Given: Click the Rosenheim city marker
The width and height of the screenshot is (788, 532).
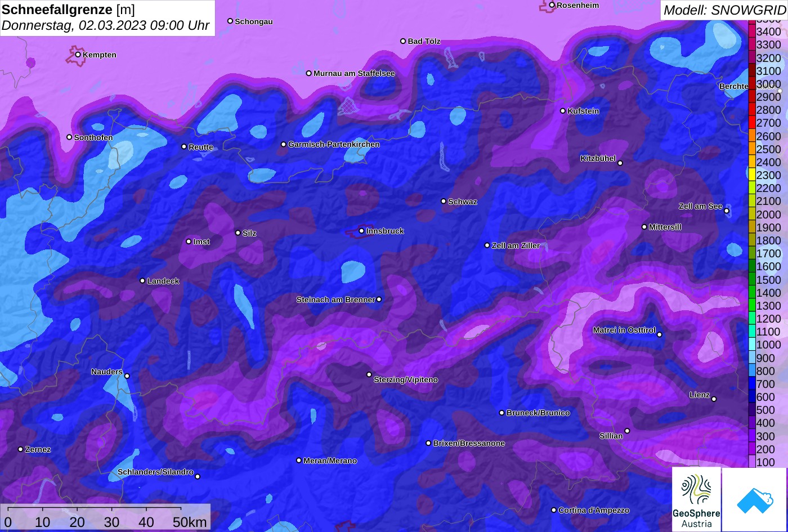Looking at the screenshot, I should point(552,5).
